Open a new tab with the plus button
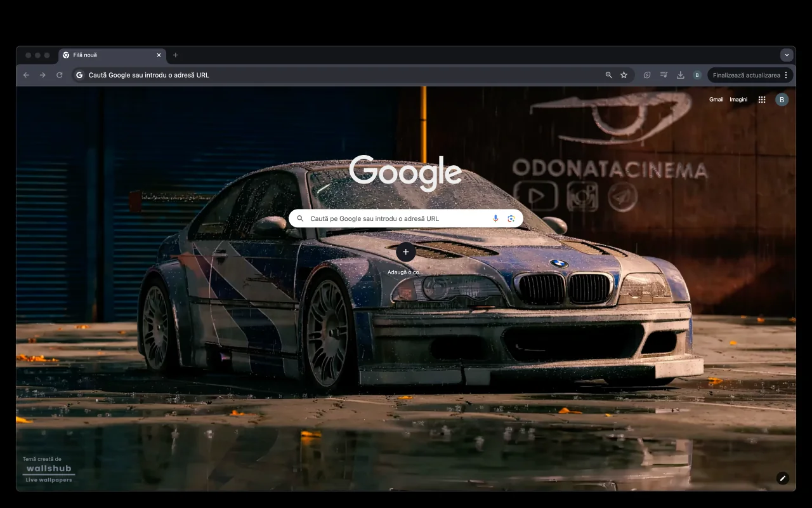The height and width of the screenshot is (508, 812). pyautogui.click(x=176, y=55)
